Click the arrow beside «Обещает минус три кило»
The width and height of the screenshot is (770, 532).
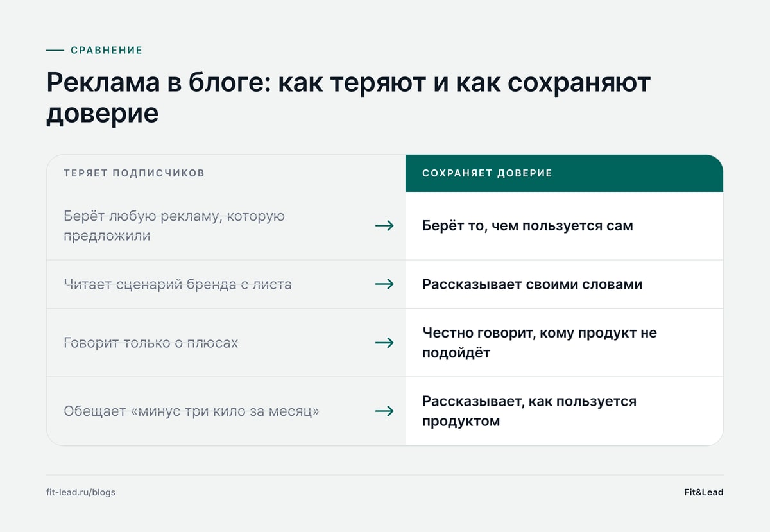point(384,411)
